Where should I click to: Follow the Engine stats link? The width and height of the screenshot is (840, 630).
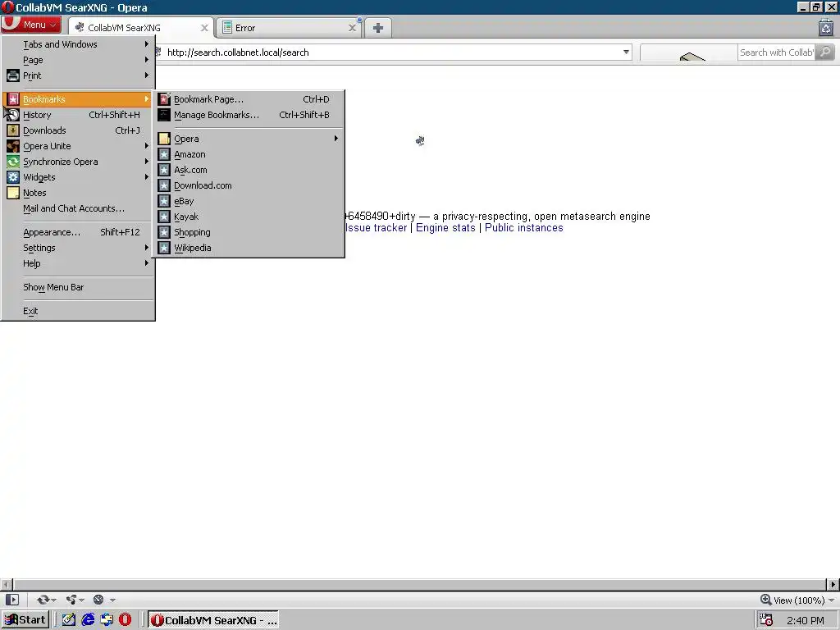(445, 228)
